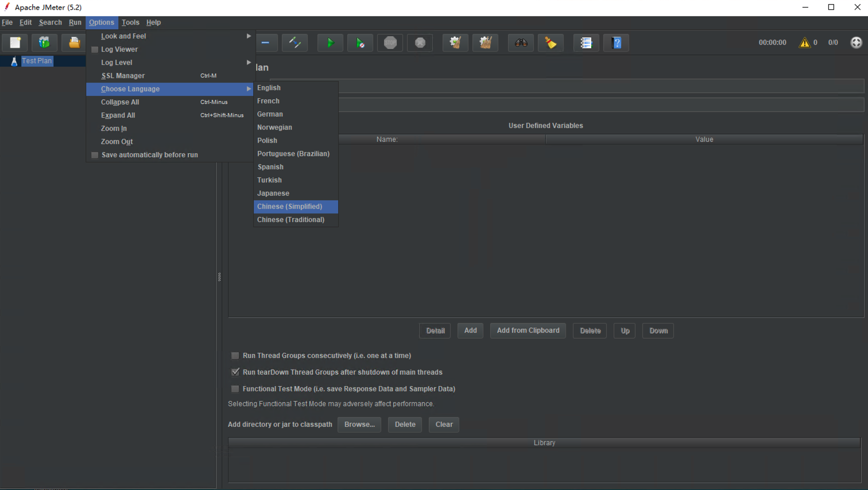Enable Save automatically before run
Viewport: 868px width, 490px height.
pos(95,155)
